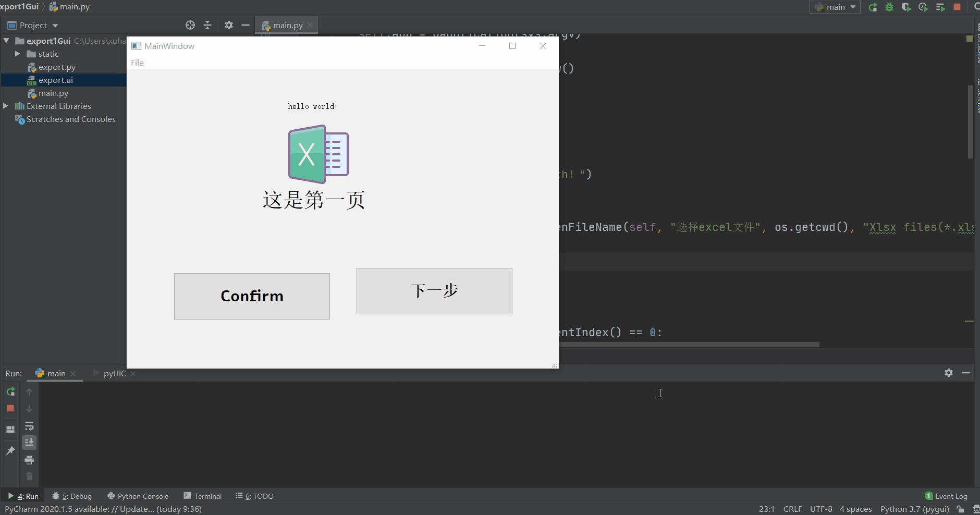Change line separator from CRLF
This screenshot has width=980, height=515.
pos(792,509)
